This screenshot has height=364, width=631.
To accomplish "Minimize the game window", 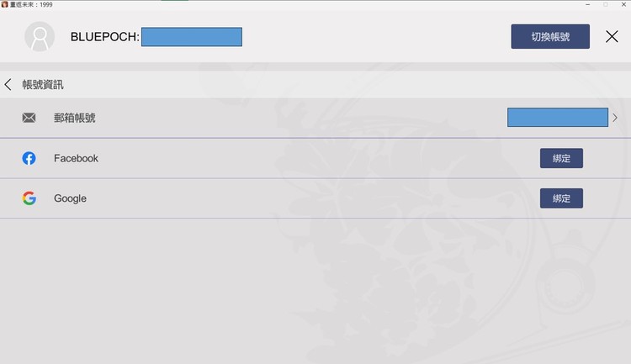I will click(587, 4).
